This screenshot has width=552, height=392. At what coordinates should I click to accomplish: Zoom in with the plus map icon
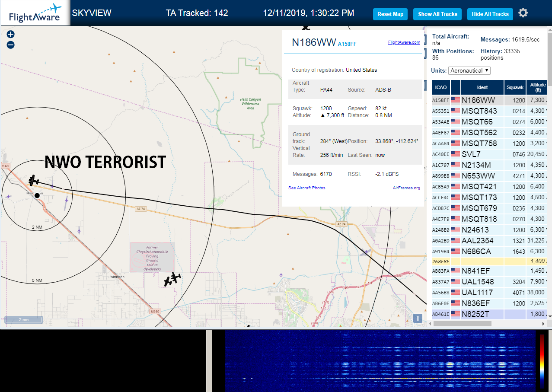[11, 34]
